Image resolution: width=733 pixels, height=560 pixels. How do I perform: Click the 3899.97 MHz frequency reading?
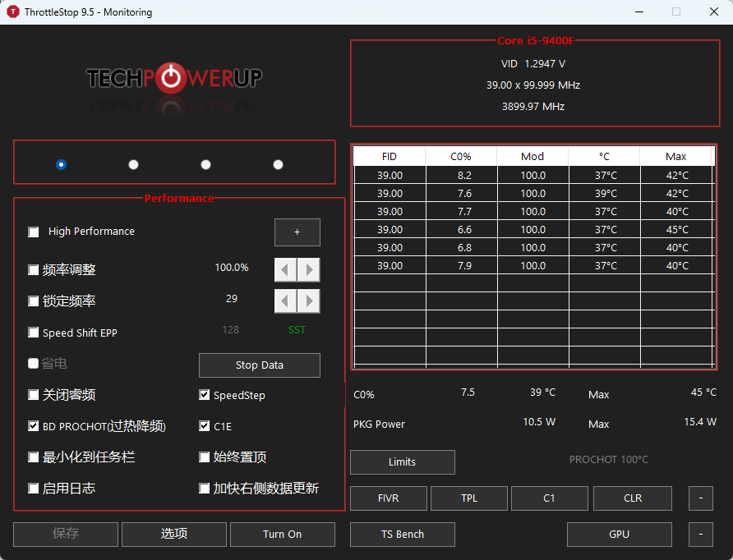(x=533, y=107)
